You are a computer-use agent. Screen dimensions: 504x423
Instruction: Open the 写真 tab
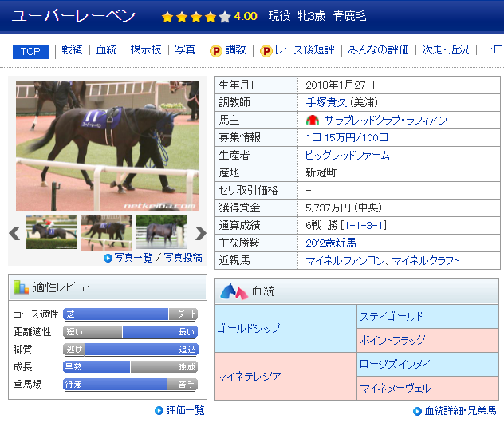click(x=185, y=49)
